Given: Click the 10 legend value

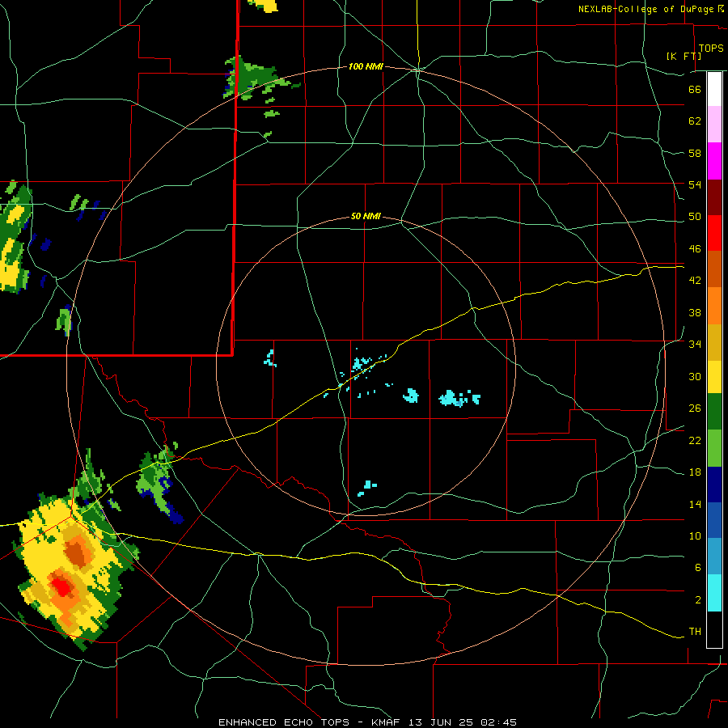Looking at the screenshot, I should (x=695, y=535).
